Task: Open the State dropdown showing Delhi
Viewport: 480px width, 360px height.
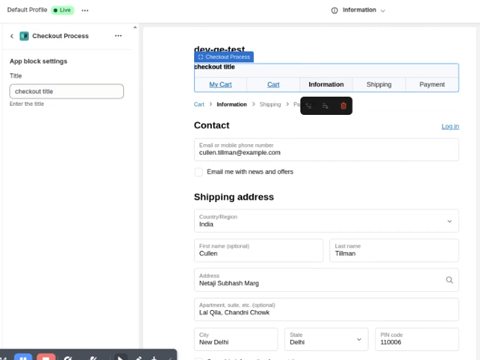Action: 326,339
